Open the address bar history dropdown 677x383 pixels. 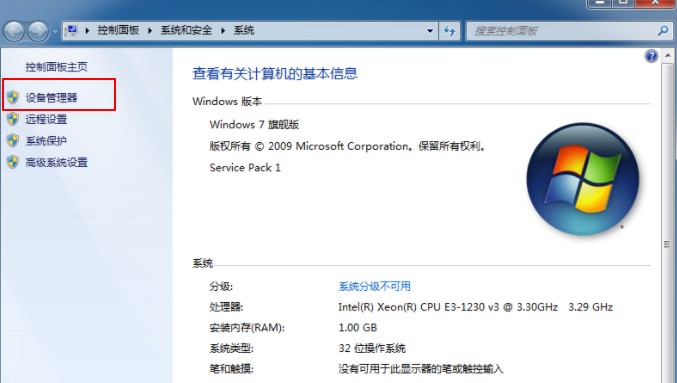click(430, 31)
